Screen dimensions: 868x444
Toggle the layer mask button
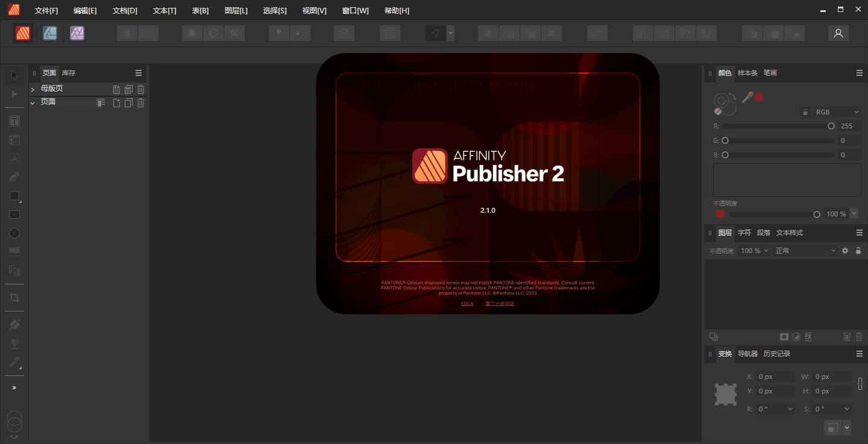(784, 337)
